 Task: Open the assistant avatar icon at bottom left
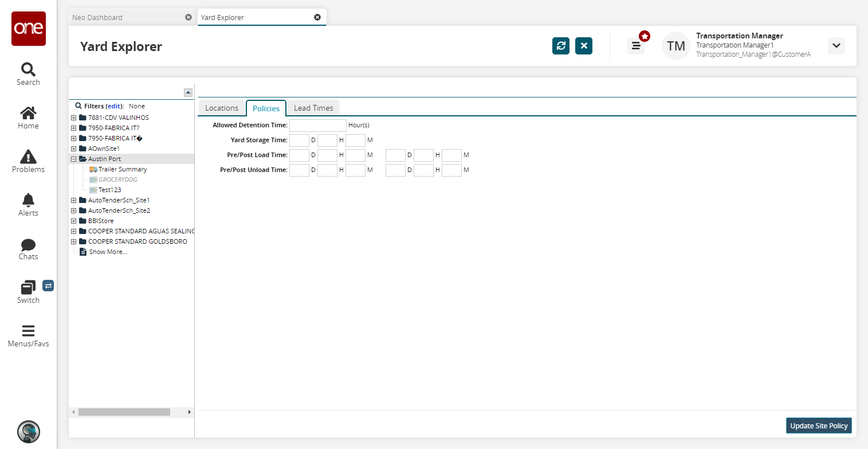click(29, 432)
